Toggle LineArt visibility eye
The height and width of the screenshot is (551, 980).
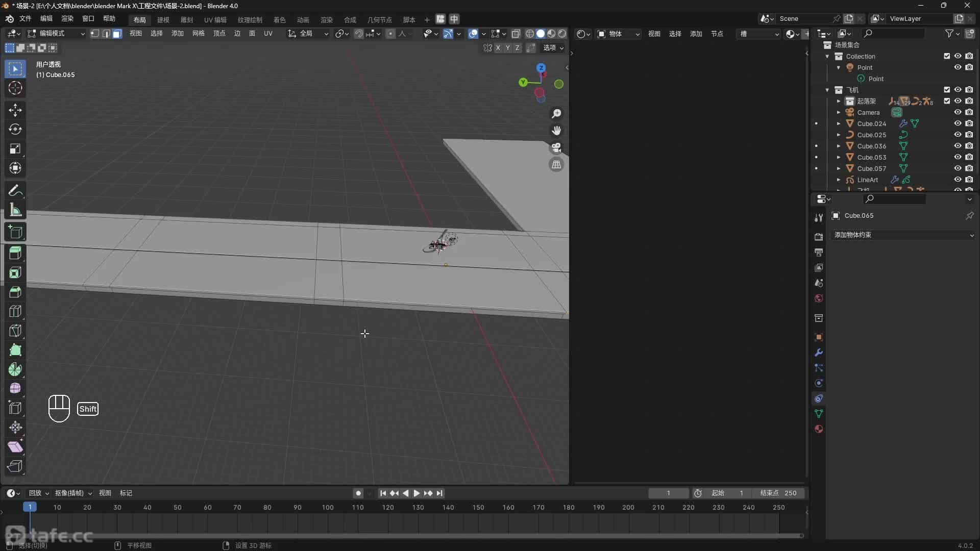click(x=958, y=180)
